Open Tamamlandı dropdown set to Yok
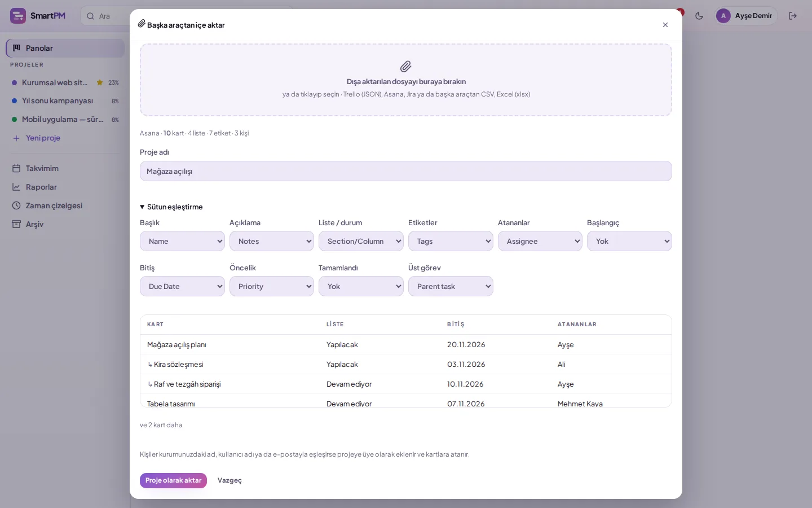The width and height of the screenshot is (812, 508). 361,286
